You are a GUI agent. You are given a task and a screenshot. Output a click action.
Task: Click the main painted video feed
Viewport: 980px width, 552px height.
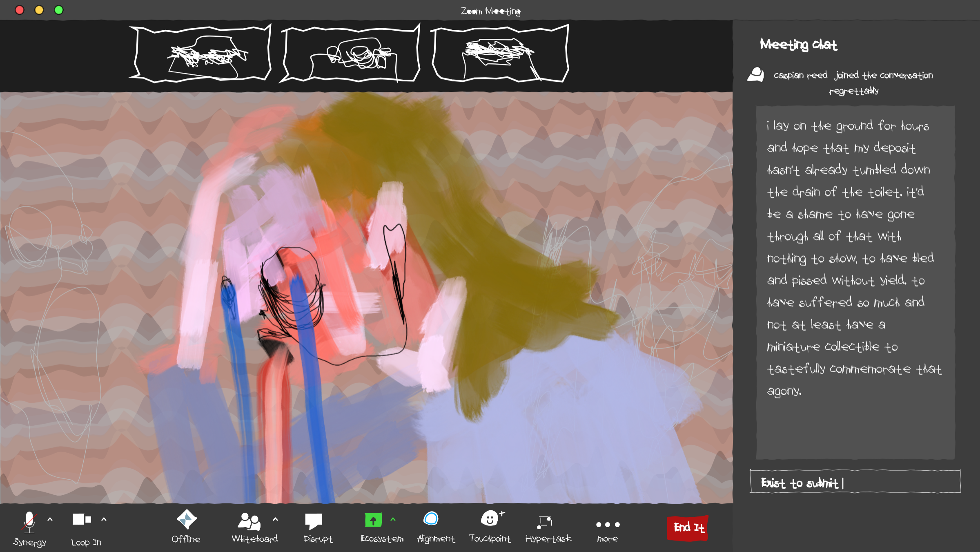coord(366,297)
